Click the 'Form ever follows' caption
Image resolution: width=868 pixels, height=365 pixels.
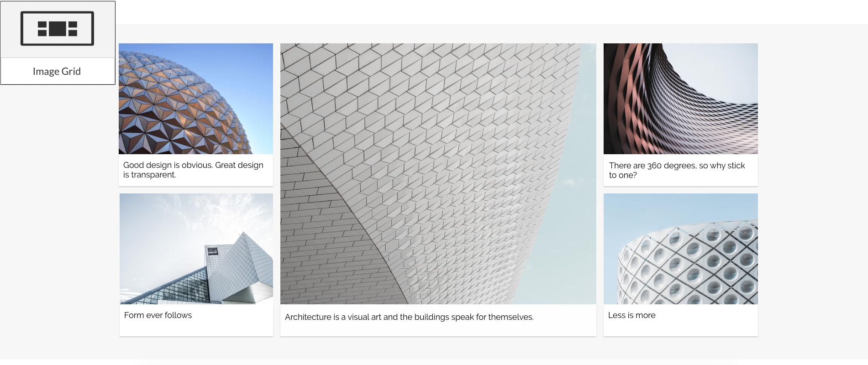(x=158, y=315)
